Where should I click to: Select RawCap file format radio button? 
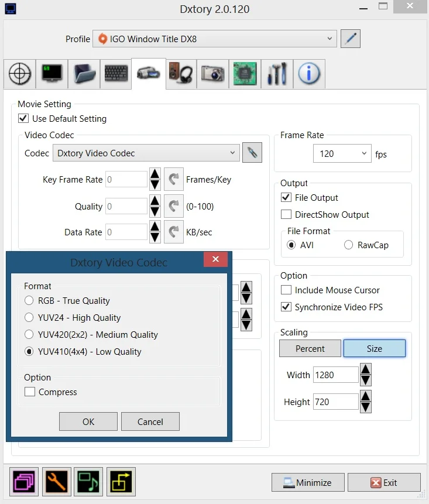[348, 245]
